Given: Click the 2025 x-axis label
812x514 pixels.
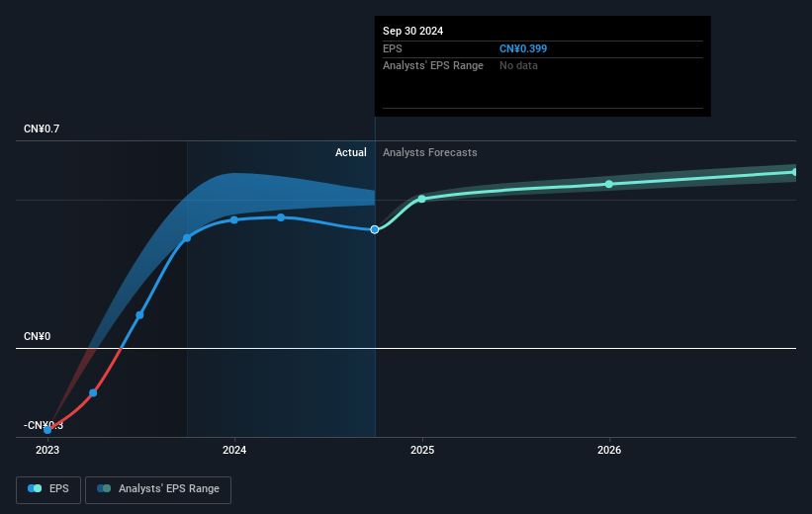Looking at the screenshot, I should [x=422, y=450].
